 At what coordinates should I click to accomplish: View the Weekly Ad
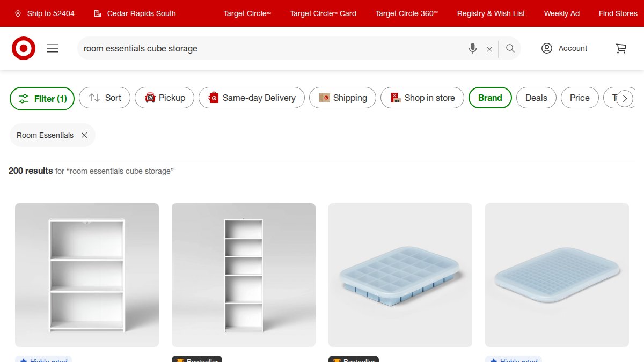point(562,13)
